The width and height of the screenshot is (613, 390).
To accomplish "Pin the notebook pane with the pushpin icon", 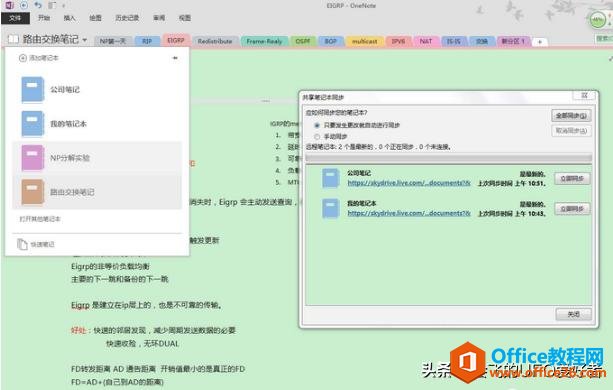I will 175,58.
